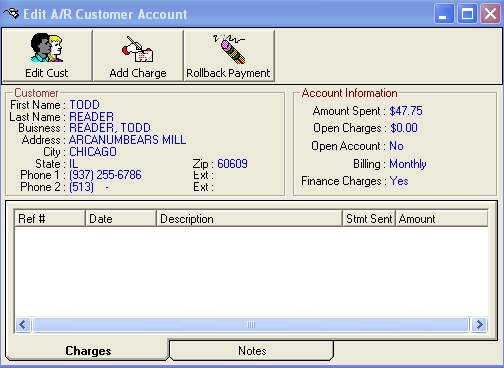Click the Add Charge icon
This screenshot has width=504, height=368.
pos(138,49)
